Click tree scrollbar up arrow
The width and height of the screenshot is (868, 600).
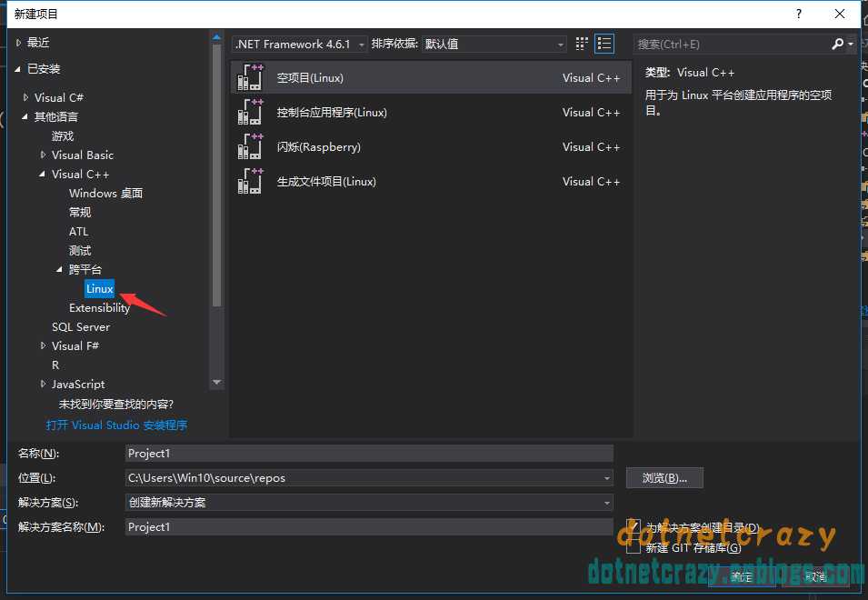tap(217, 37)
